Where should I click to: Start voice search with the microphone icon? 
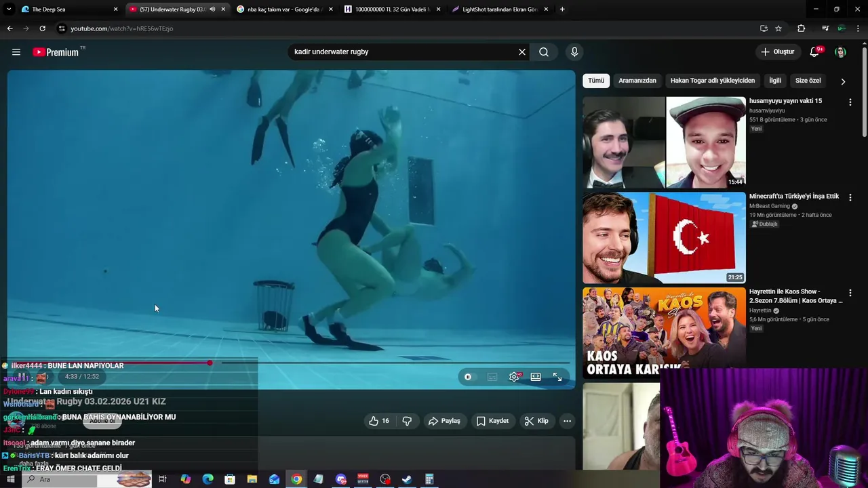coord(574,52)
